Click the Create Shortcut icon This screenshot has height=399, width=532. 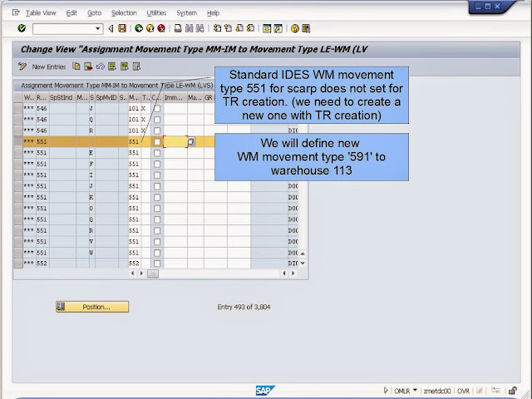coord(278,28)
